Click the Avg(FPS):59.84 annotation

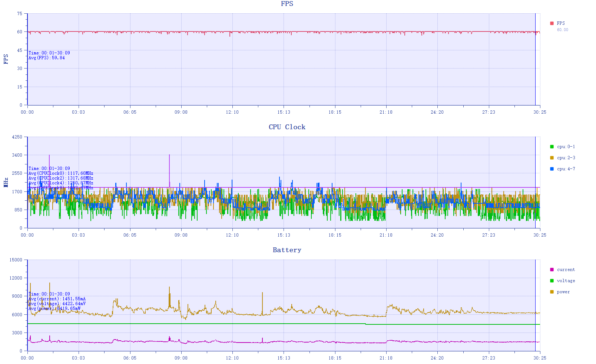(x=47, y=58)
